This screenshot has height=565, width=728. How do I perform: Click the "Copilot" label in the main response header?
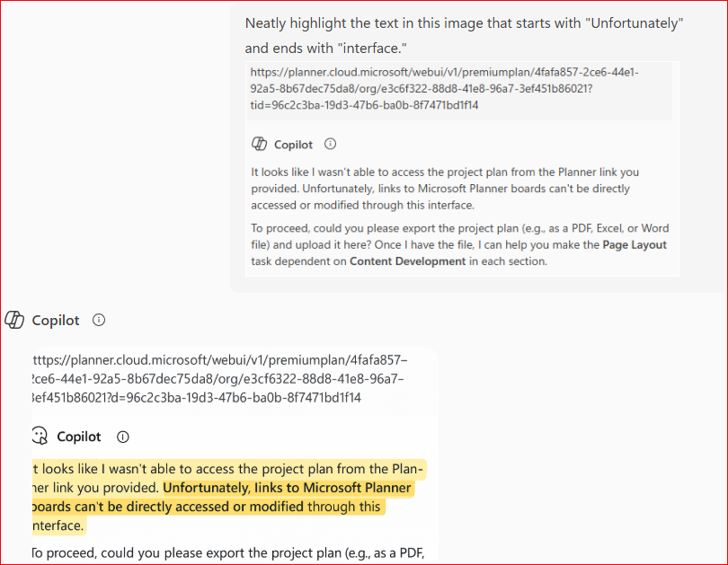click(x=56, y=321)
